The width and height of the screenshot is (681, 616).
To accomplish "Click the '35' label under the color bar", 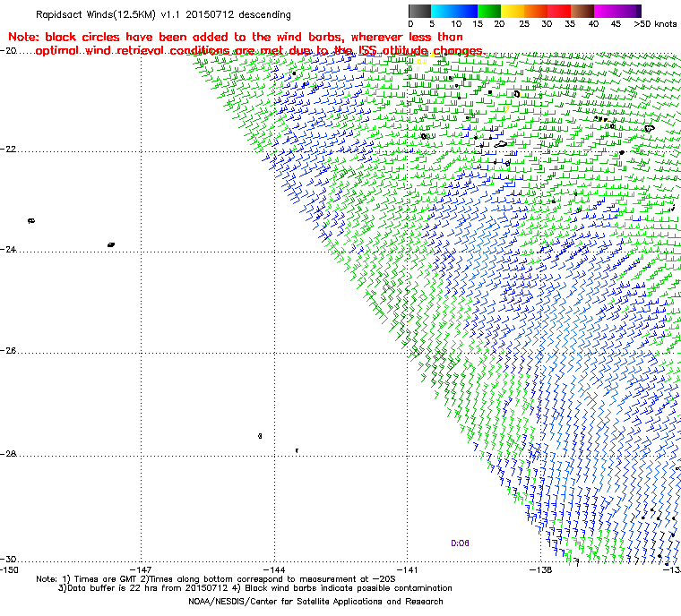I will (x=570, y=24).
